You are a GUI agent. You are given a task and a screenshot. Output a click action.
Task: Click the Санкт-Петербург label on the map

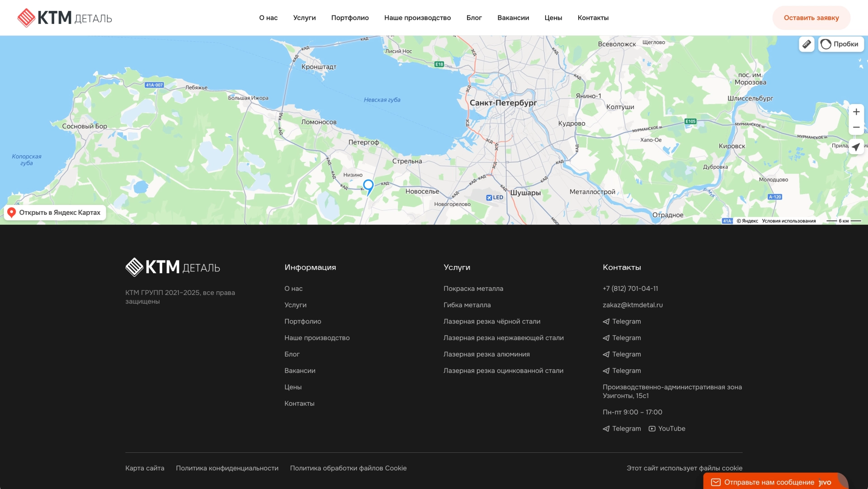pyautogui.click(x=503, y=103)
